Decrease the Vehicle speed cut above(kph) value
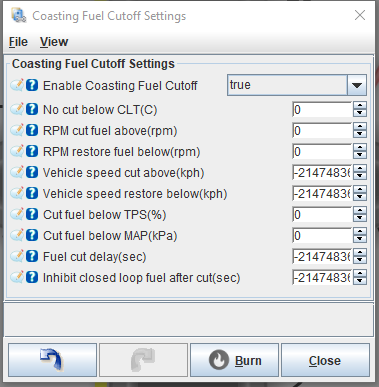379x387 pixels. (x=360, y=176)
